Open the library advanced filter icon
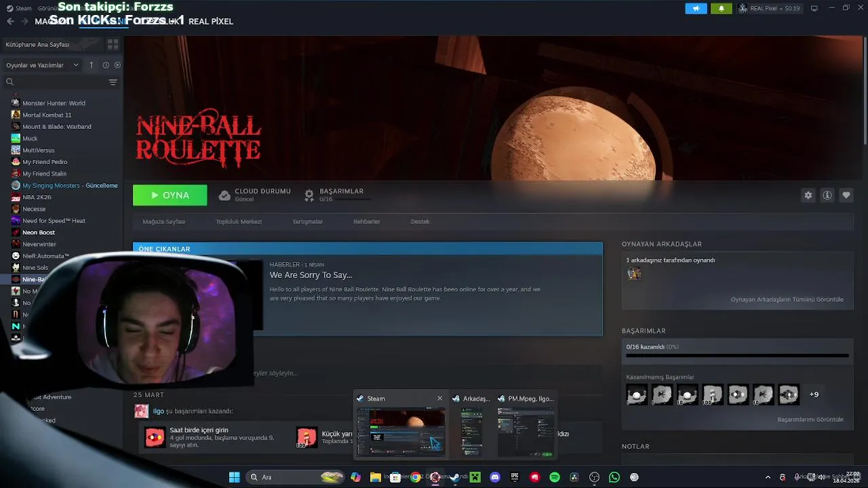868x488 pixels. coord(113,82)
